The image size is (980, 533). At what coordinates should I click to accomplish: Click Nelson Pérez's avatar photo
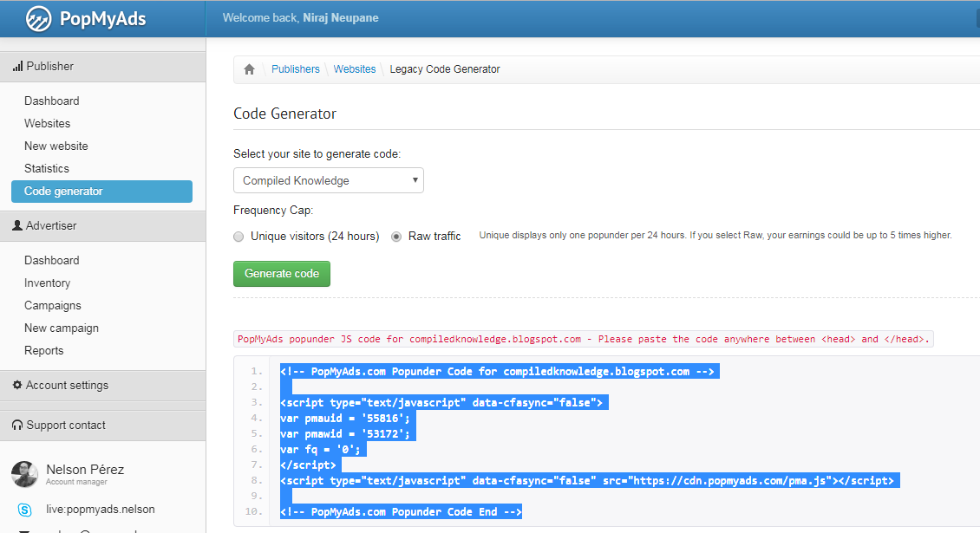[x=24, y=474]
